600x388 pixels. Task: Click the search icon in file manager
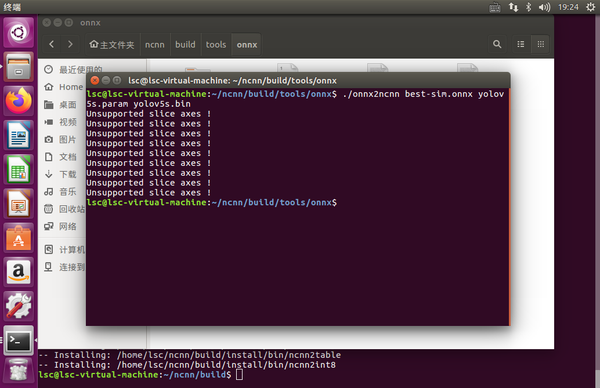point(497,44)
